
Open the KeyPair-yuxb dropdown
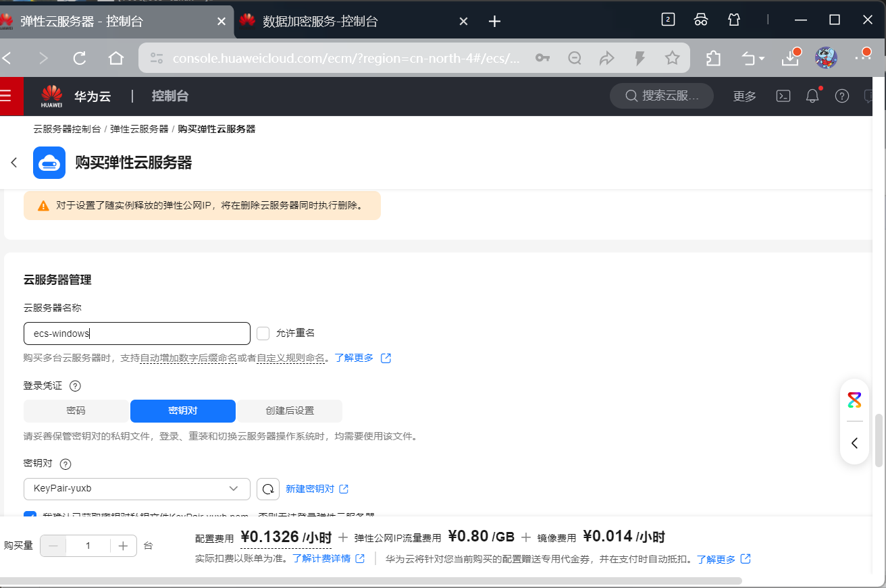[137, 489]
